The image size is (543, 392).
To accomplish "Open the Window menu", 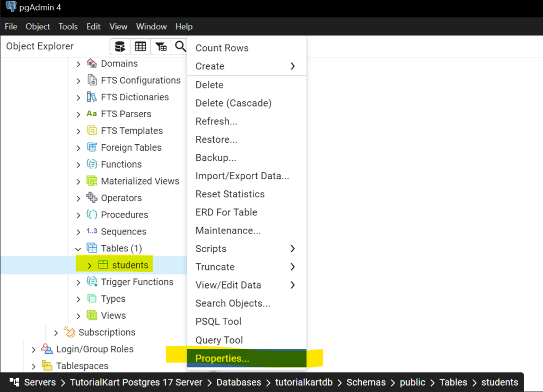I will pyautogui.click(x=151, y=27).
